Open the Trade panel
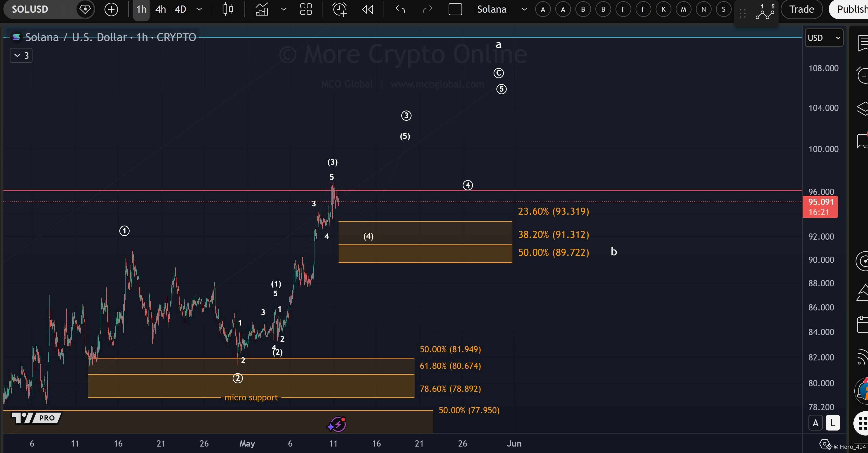The image size is (868, 453). (802, 9)
